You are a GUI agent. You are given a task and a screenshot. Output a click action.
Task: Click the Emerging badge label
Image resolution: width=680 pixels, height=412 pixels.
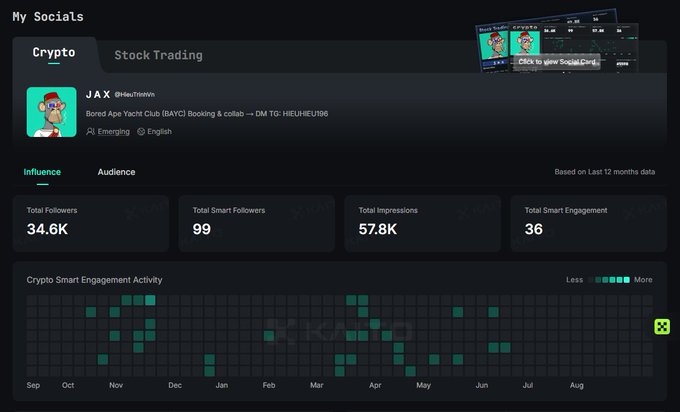(x=114, y=131)
